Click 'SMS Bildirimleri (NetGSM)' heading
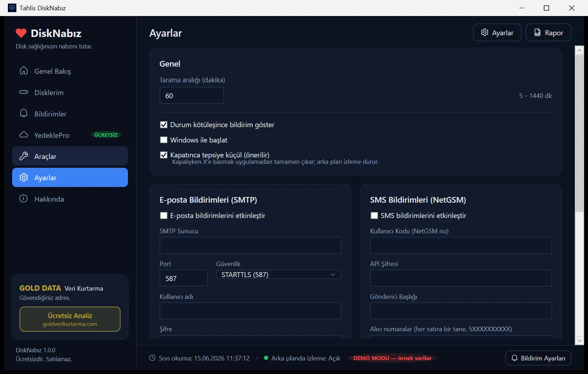Screen dimensions: 588x374 pos(418,200)
